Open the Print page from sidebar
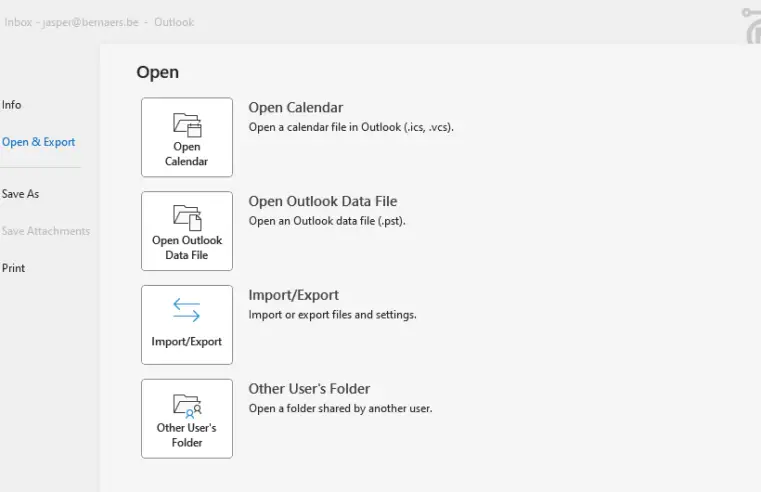The width and height of the screenshot is (761, 492). click(14, 268)
